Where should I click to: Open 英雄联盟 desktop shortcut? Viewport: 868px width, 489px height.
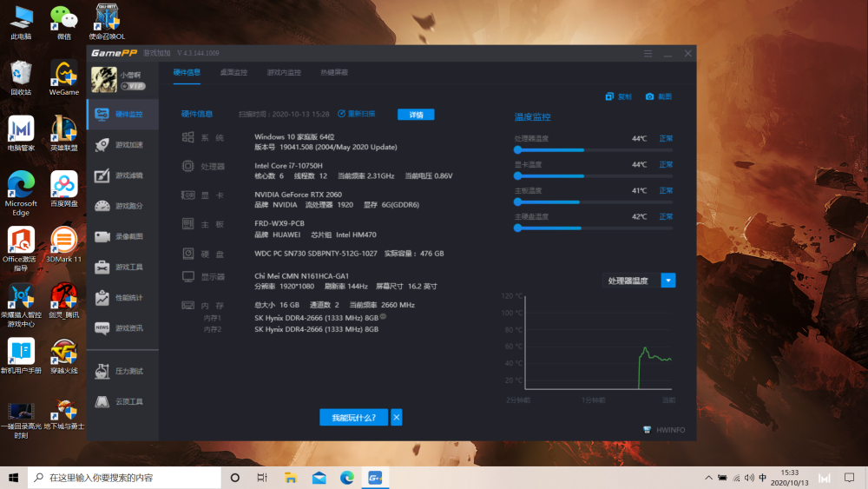pyautogui.click(x=64, y=134)
